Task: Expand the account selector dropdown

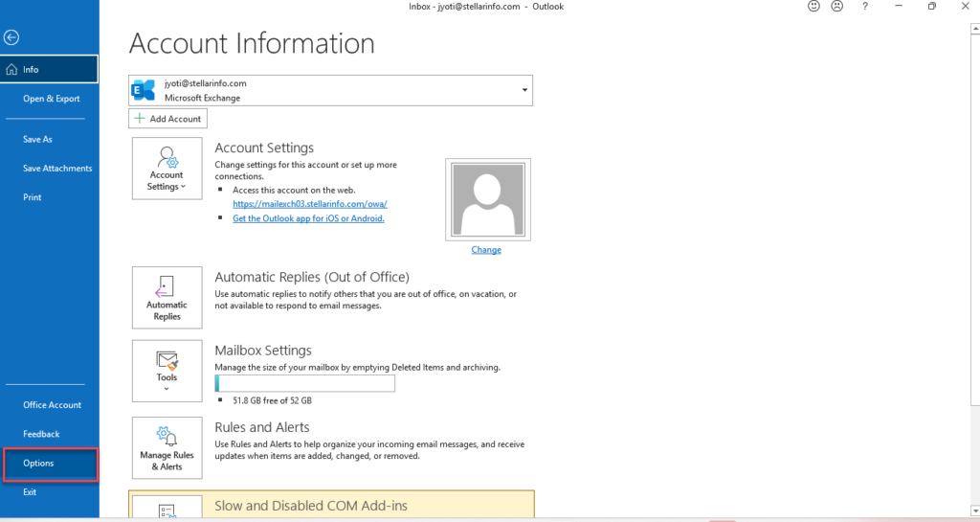Action: (524, 90)
